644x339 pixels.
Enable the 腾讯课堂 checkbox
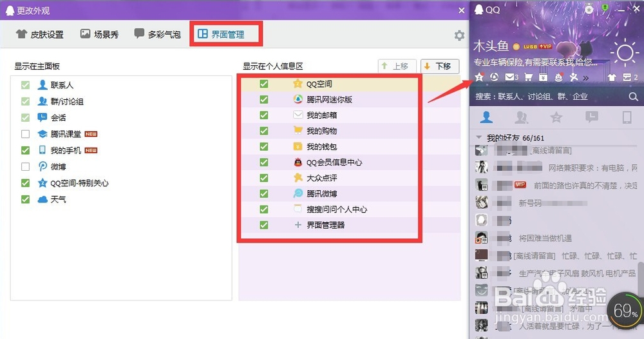pyautogui.click(x=26, y=134)
